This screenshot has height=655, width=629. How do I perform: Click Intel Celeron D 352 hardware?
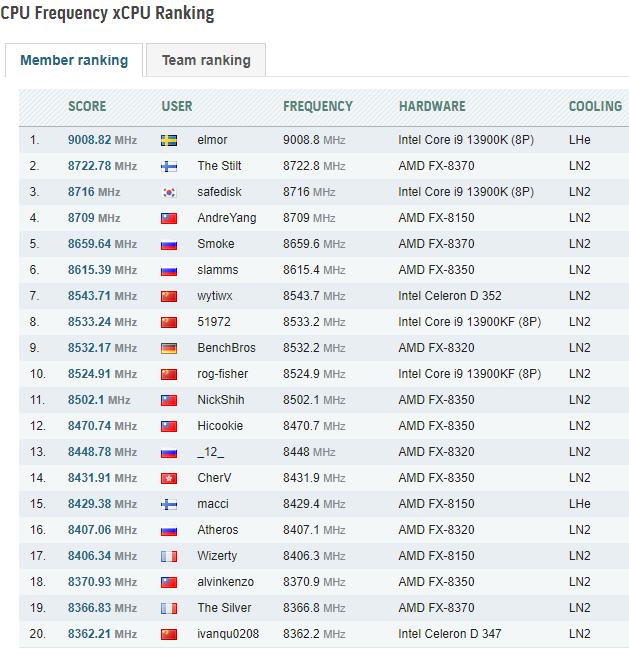click(450, 296)
